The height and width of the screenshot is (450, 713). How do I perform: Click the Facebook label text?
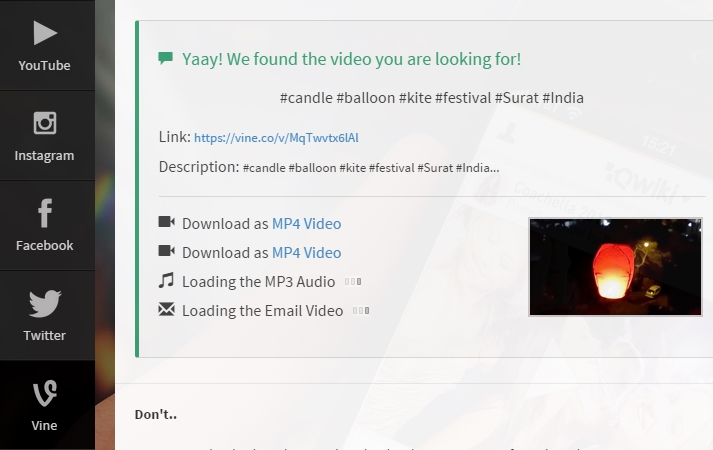pos(45,245)
